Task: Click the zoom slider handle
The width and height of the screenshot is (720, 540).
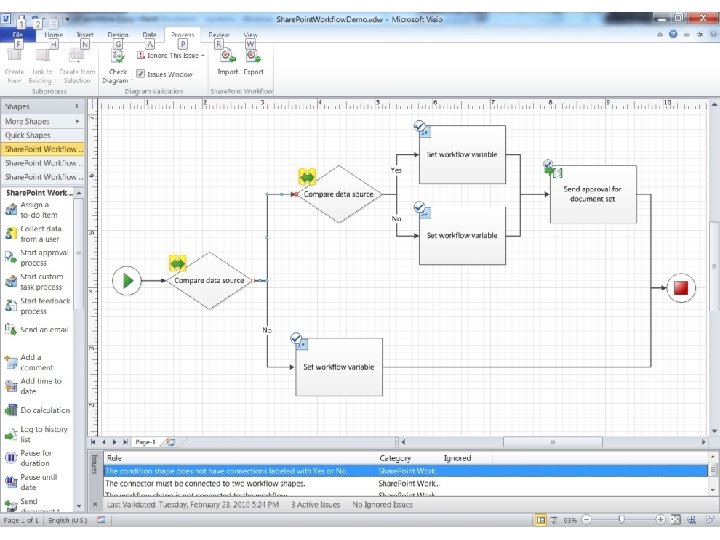Action: [621, 520]
